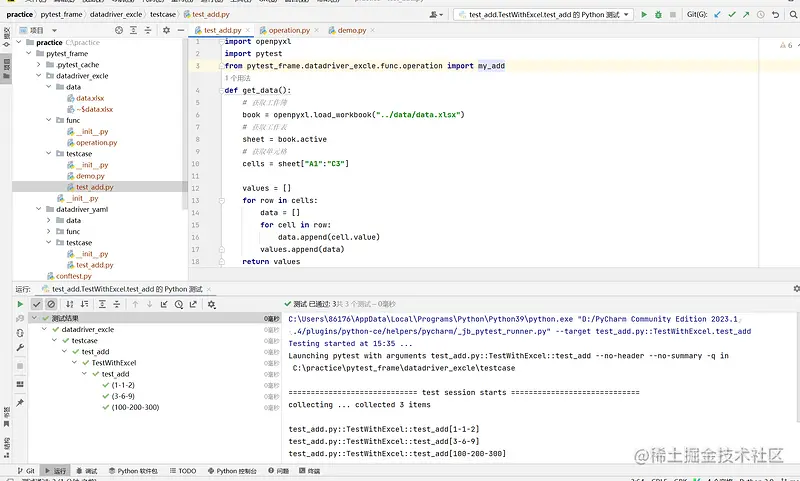This screenshot has width=800, height=481.
Task: Select operation.py in project tree
Action: (96, 143)
